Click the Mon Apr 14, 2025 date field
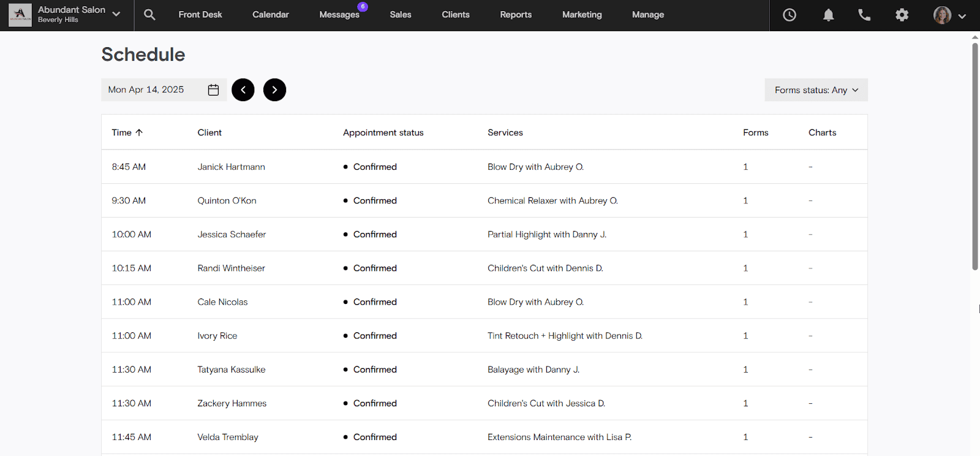Image resolution: width=980 pixels, height=456 pixels. point(147,90)
